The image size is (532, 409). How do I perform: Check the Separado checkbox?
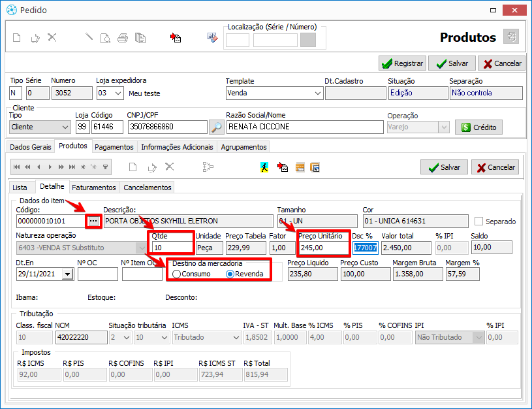click(478, 221)
